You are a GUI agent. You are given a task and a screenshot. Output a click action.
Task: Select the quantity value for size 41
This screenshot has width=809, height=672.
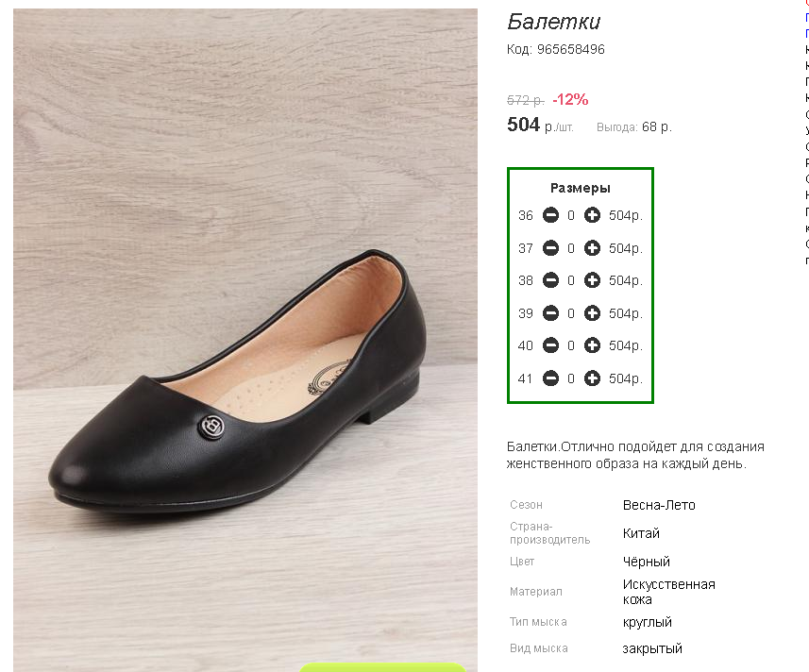(571, 379)
